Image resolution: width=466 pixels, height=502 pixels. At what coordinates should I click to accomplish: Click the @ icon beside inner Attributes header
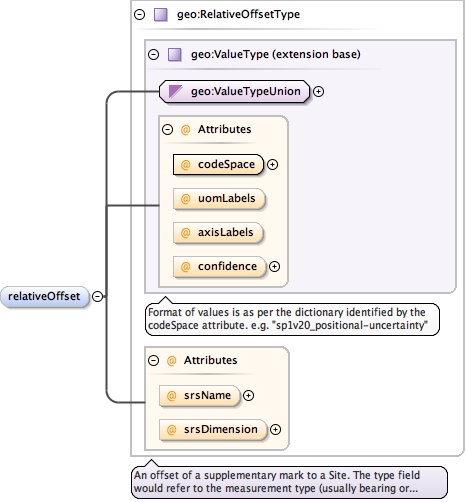point(185,129)
